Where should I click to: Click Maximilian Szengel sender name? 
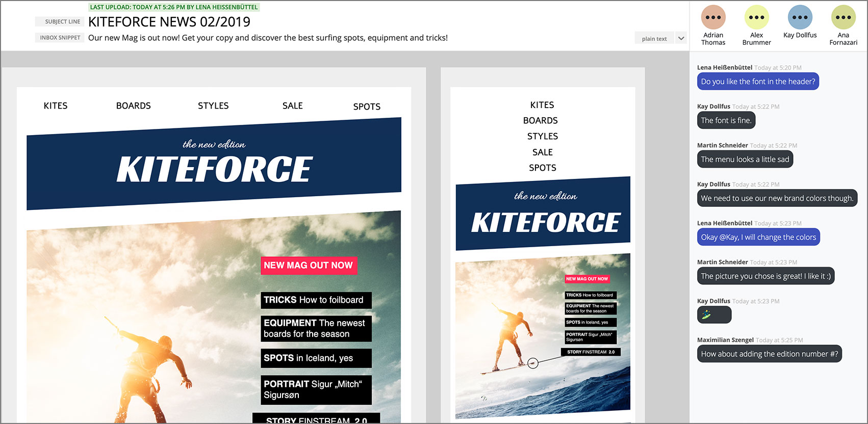(725, 340)
